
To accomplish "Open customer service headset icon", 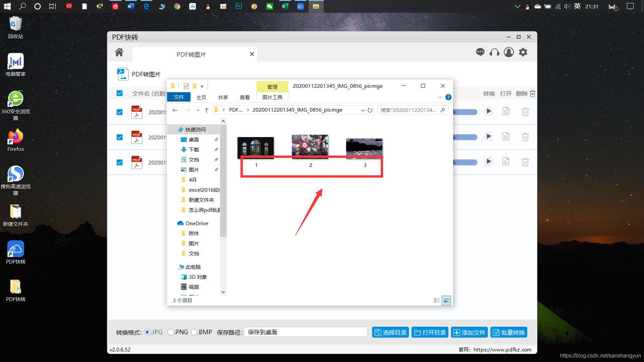I will click(494, 52).
